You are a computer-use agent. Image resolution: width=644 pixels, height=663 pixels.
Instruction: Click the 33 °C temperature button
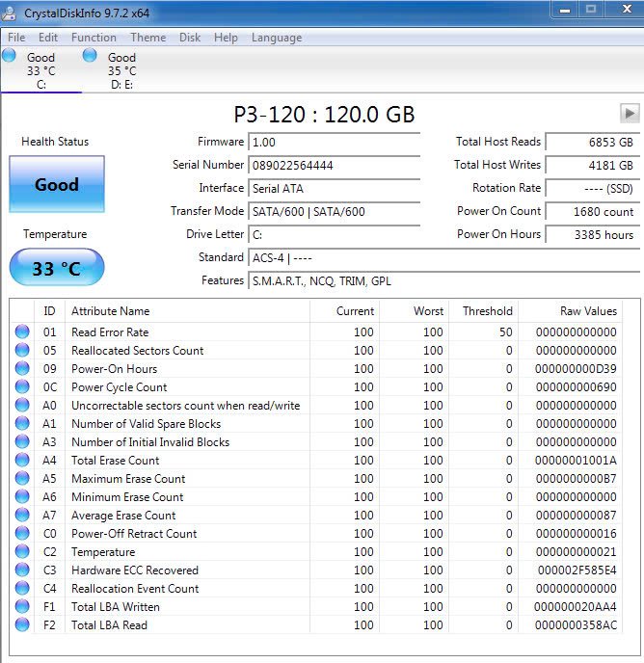56,268
